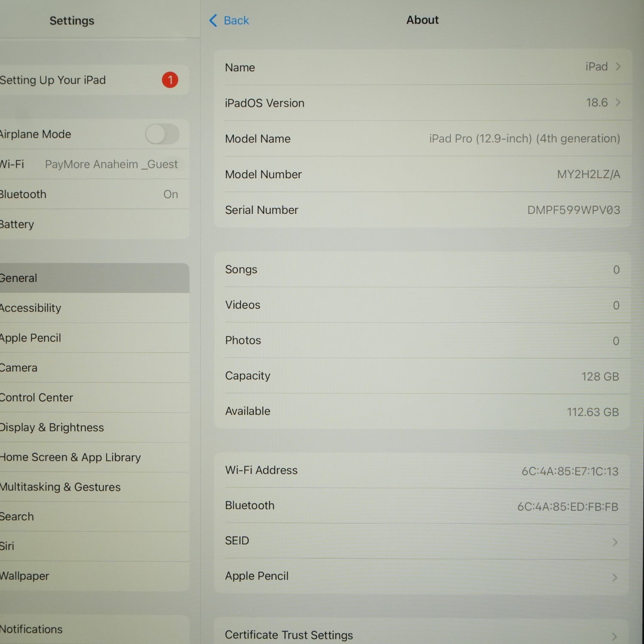Tap the Back chevron arrow icon

[213, 21]
